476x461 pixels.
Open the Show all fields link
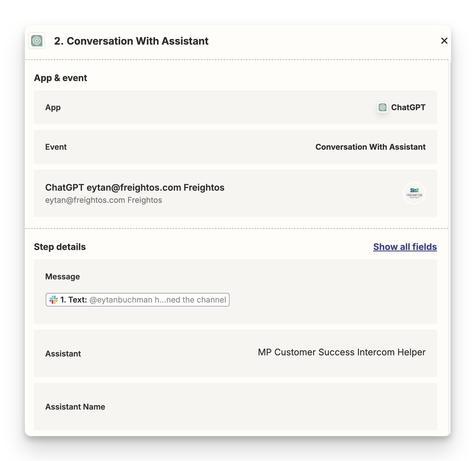click(405, 247)
